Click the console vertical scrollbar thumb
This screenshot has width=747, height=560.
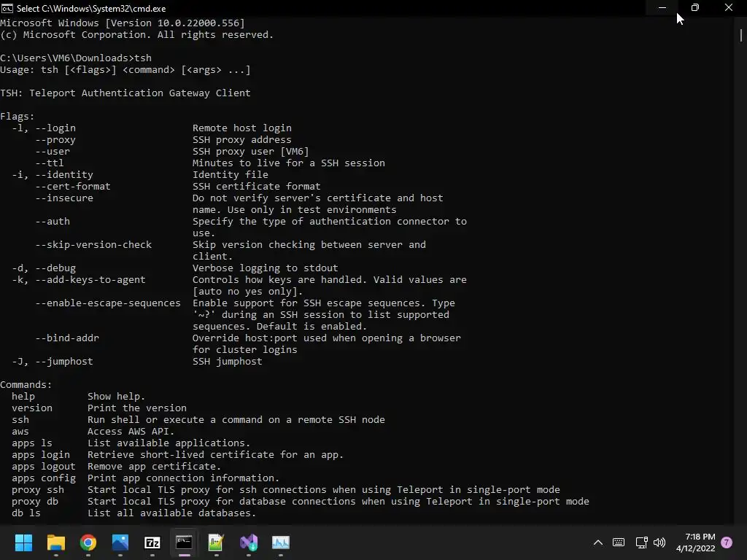click(x=741, y=35)
